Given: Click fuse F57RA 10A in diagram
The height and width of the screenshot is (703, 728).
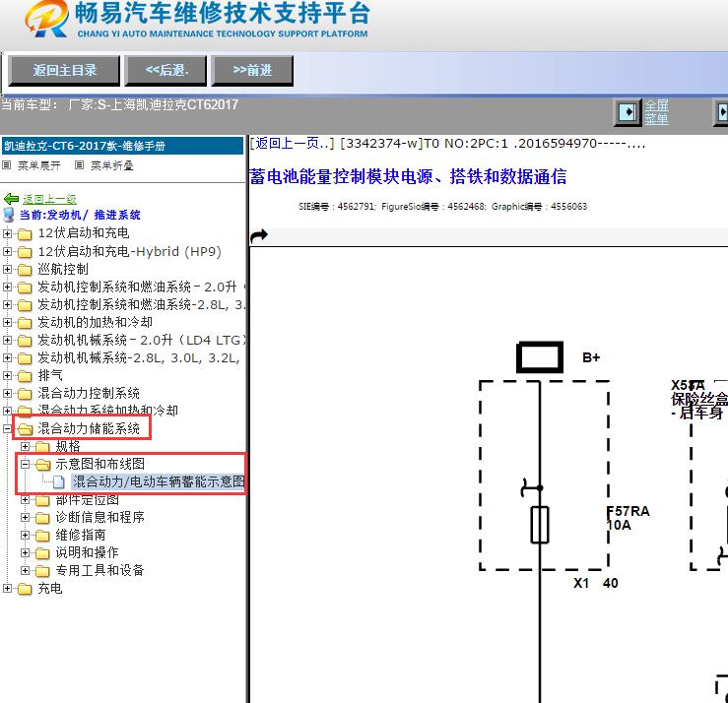Looking at the screenshot, I should coord(540,525).
